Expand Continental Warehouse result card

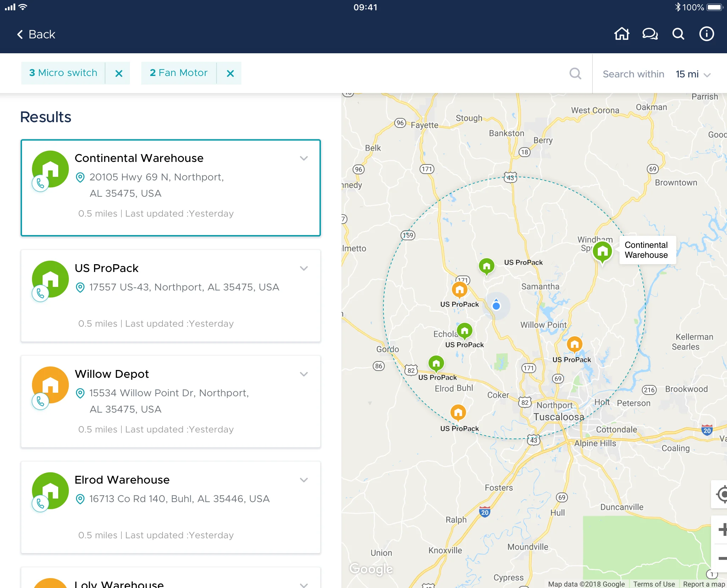(x=304, y=158)
